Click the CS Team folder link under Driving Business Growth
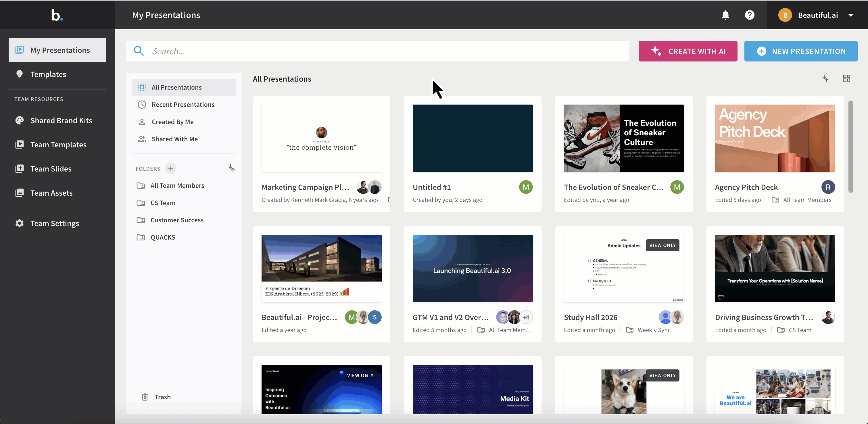 (794, 330)
